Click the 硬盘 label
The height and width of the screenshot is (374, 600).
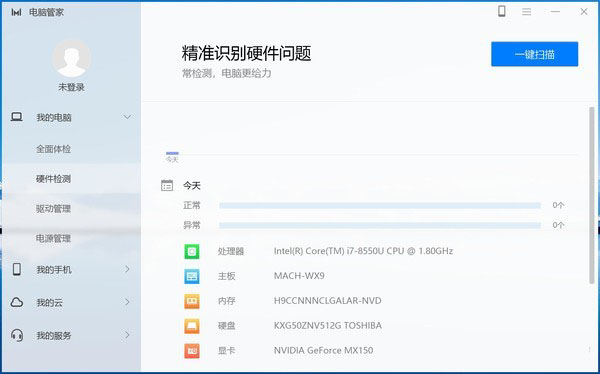(227, 326)
